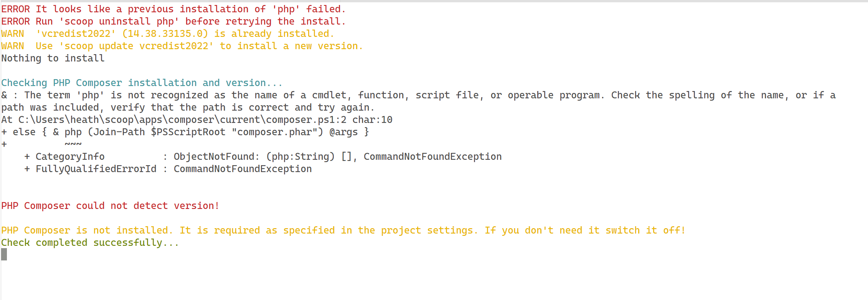Click the first WARN label
The height and width of the screenshot is (300, 868).
pyautogui.click(x=13, y=34)
